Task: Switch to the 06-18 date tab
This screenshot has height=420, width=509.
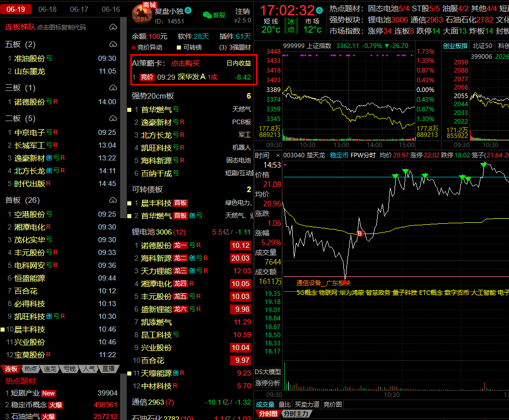Action: click(x=48, y=9)
